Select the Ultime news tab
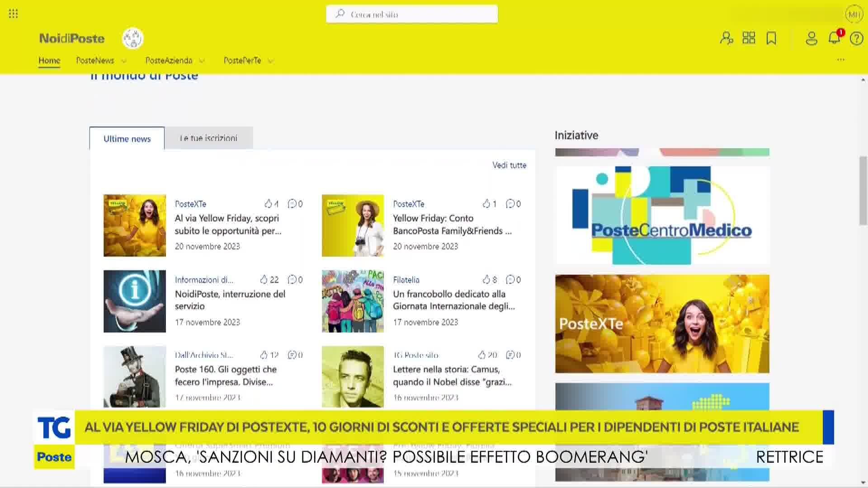Screen dimensions: 868x488 click(127, 138)
